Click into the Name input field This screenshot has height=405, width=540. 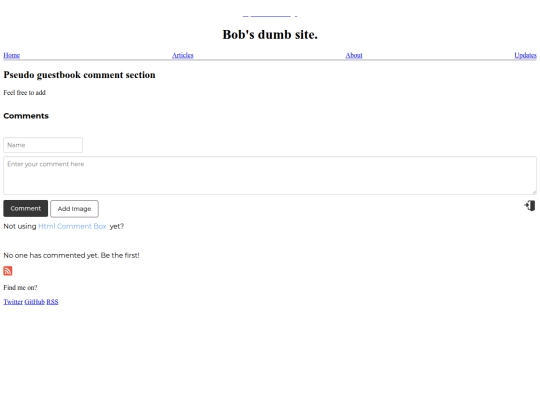[43, 145]
